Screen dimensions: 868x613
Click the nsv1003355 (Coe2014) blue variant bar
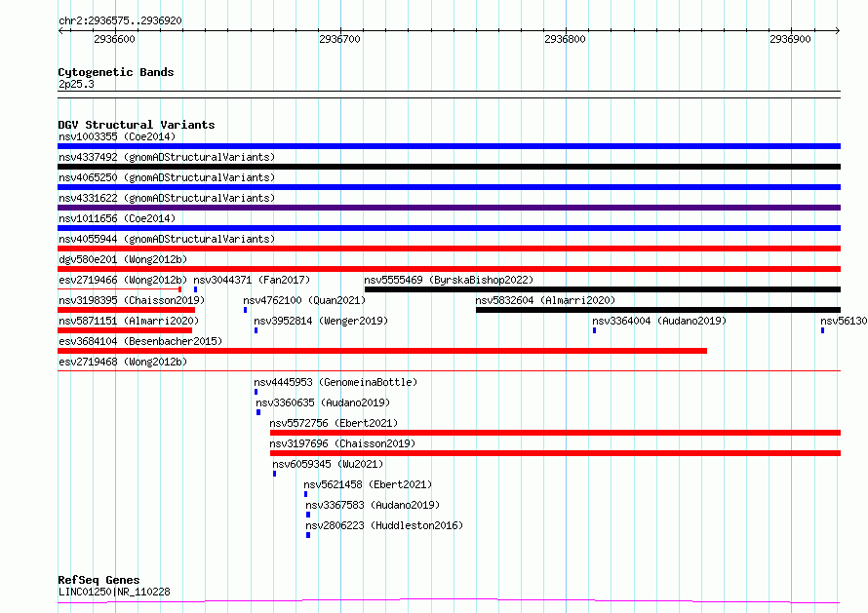449,146
